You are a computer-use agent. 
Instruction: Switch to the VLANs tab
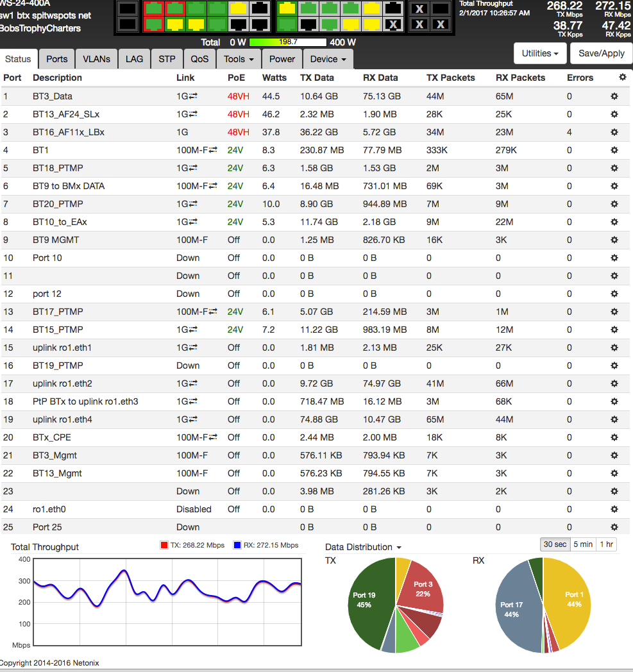[x=96, y=59]
